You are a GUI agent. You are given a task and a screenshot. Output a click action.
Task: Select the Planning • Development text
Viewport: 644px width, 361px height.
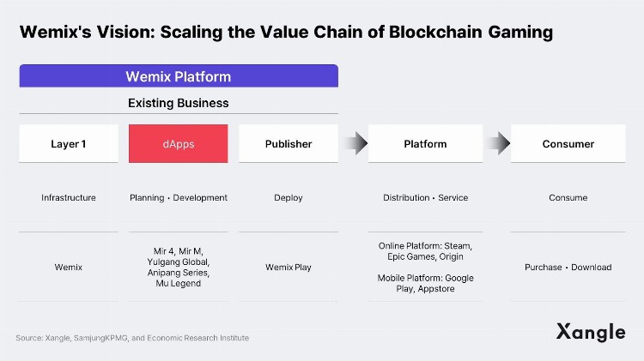179,198
